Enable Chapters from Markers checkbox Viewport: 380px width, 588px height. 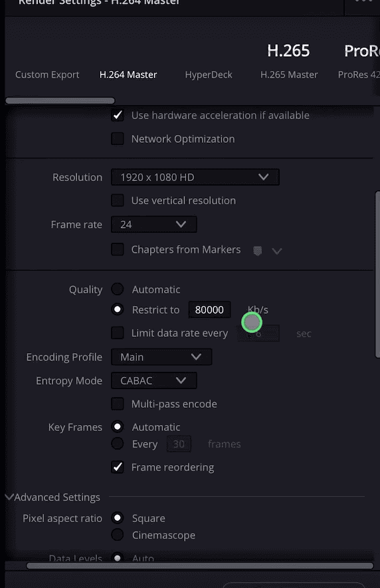click(118, 249)
